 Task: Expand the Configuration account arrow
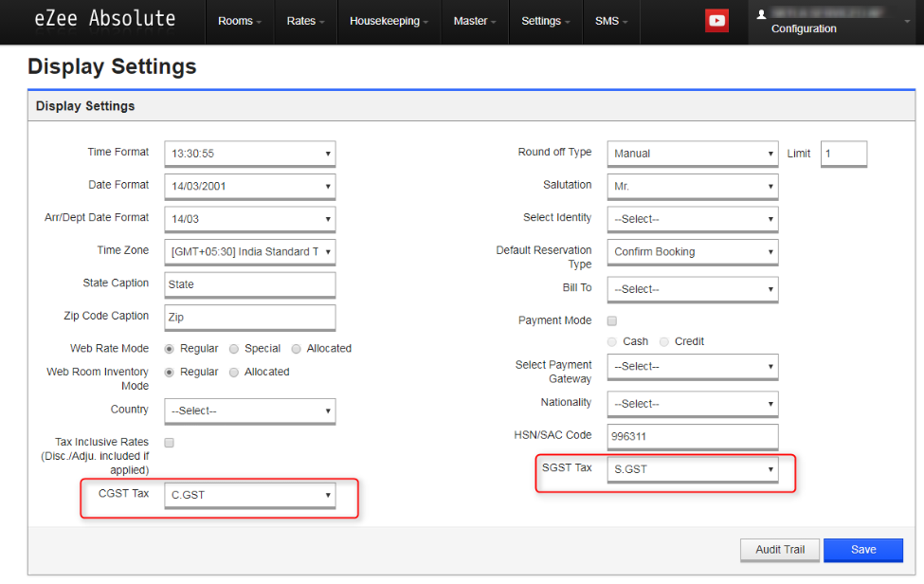coord(907,21)
